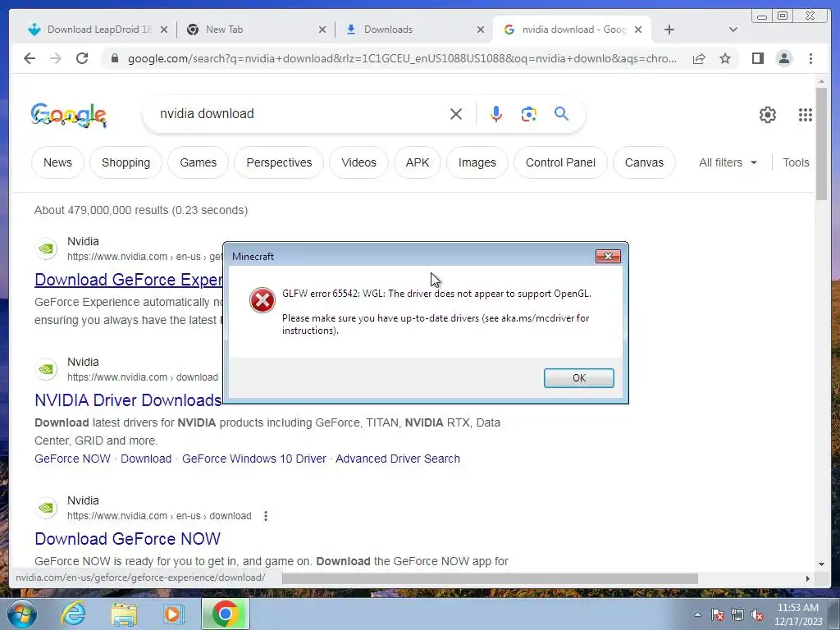Click the horizontal scrollbar right arrow
Viewport: 840px width, 630px height.
[808, 578]
